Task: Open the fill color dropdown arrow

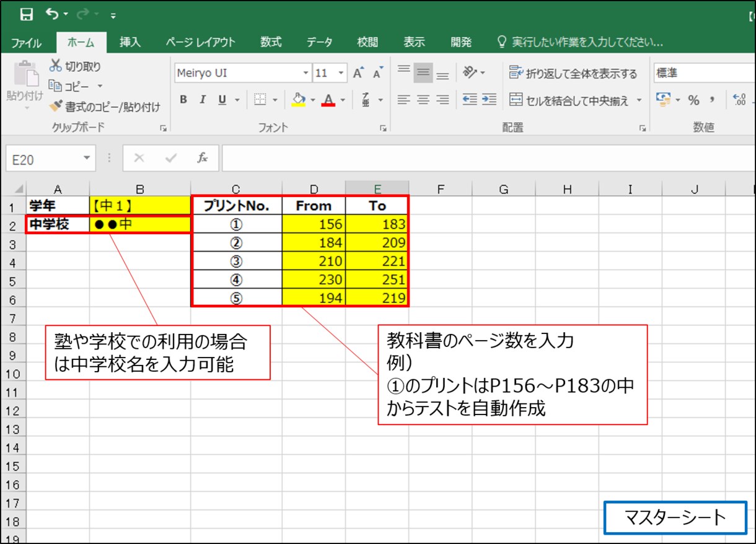Action: (312, 100)
